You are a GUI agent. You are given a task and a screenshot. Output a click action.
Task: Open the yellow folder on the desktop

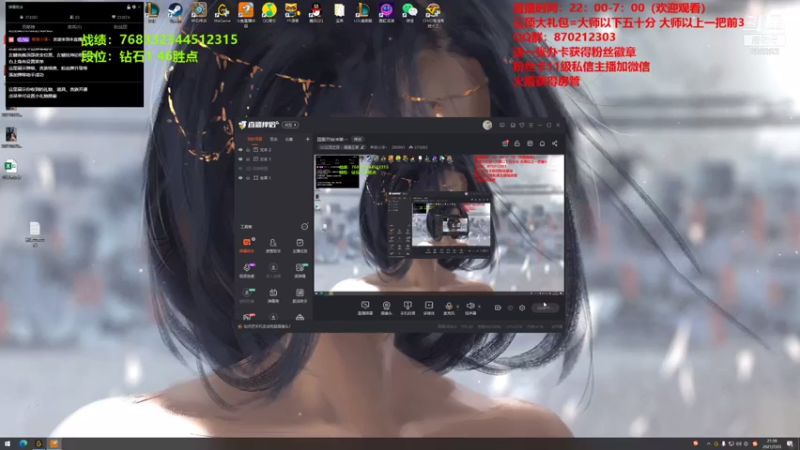point(339,11)
